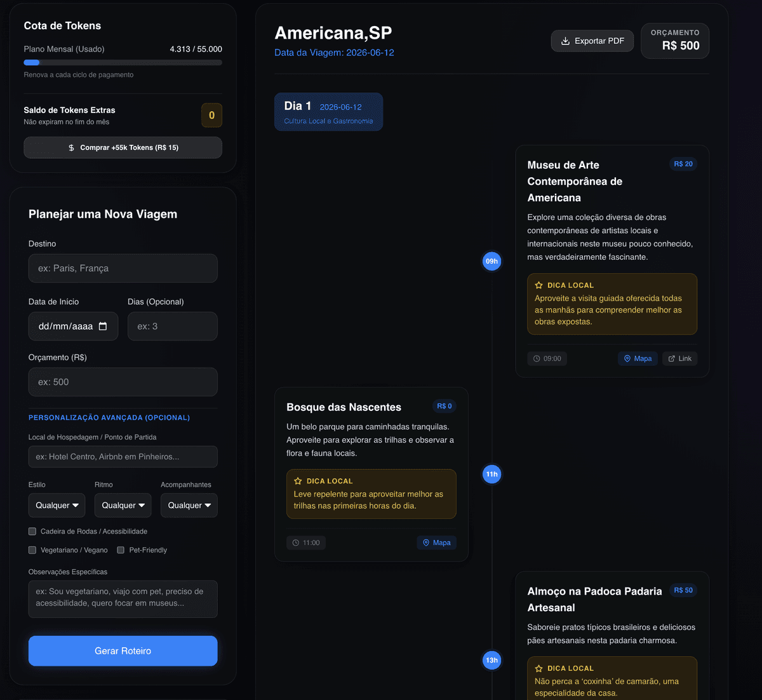Click Data da Viagem: 2026-06-12 text
Image resolution: width=762 pixels, height=700 pixels.
click(x=334, y=53)
